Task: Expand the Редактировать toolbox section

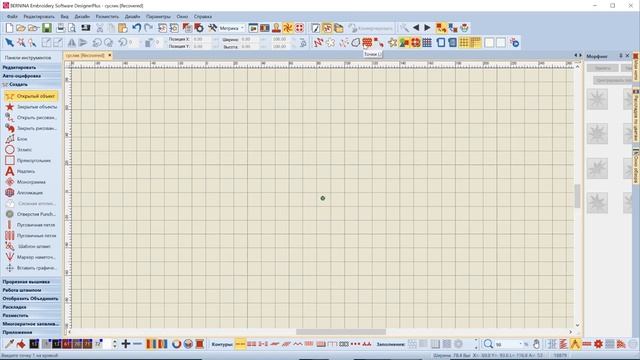Action: [31, 67]
